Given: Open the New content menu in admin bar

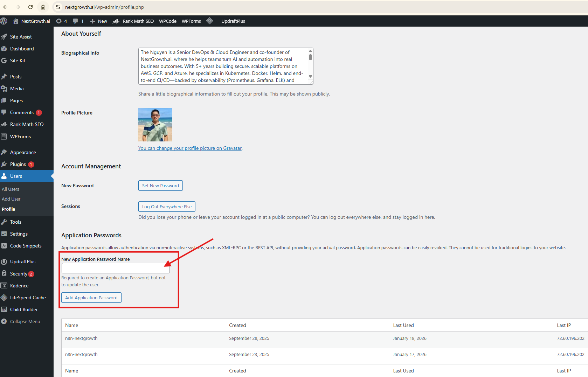Looking at the screenshot, I should 98,21.
